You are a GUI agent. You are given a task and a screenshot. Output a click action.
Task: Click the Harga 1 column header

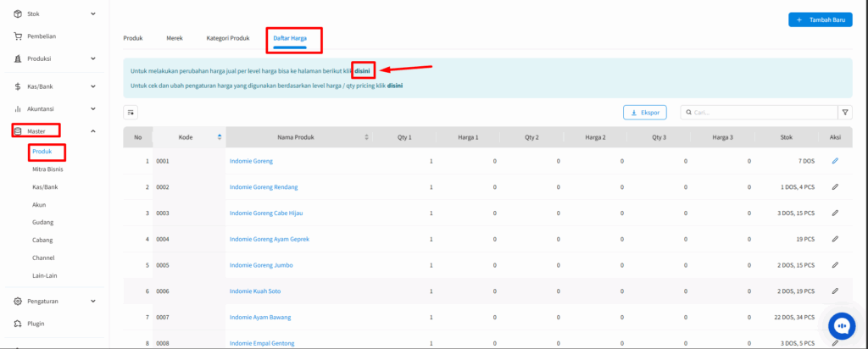(468, 137)
